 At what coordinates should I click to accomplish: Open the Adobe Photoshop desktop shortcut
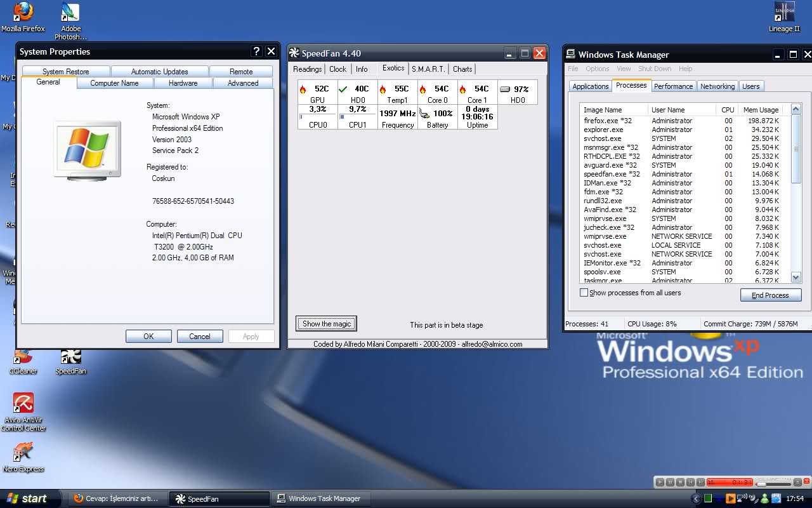point(70,21)
